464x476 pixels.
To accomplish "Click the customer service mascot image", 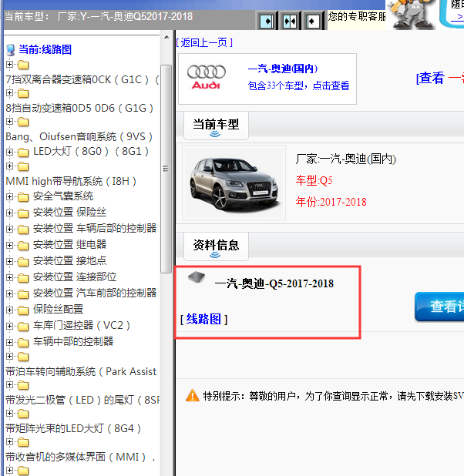I will pos(411,15).
